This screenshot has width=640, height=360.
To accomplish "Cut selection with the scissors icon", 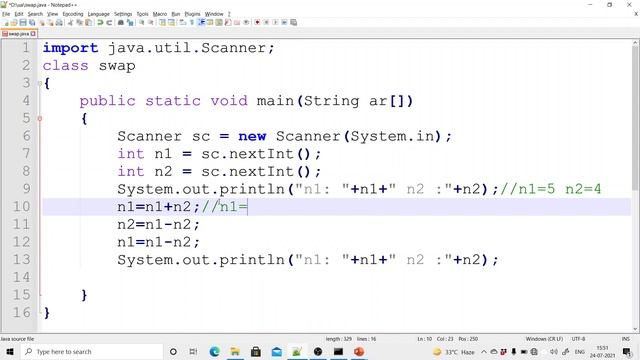I will coord(70,22).
